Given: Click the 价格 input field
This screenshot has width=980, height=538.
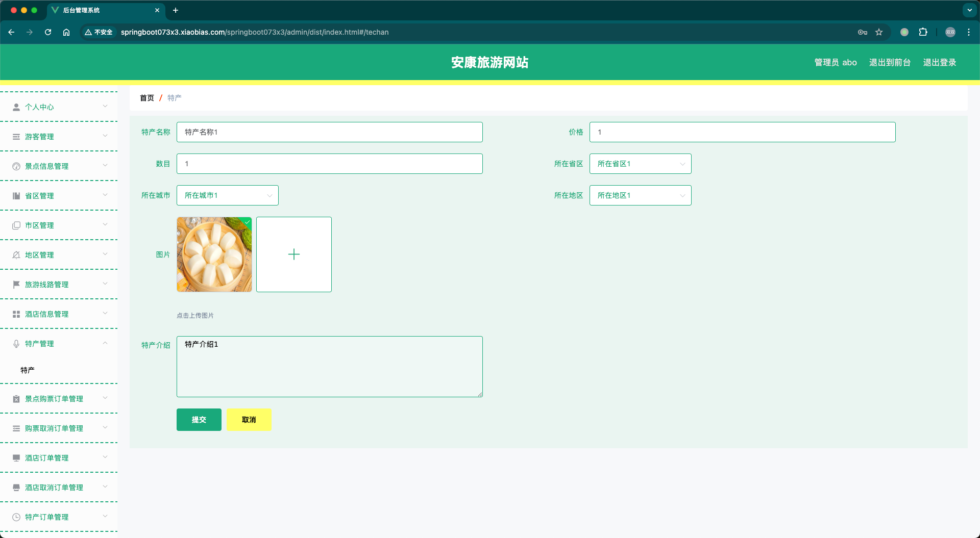Looking at the screenshot, I should [743, 132].
